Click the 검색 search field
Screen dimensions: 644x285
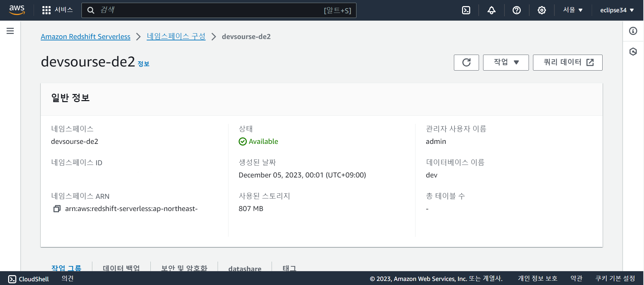pyautogui.click(x=219, y=10)
